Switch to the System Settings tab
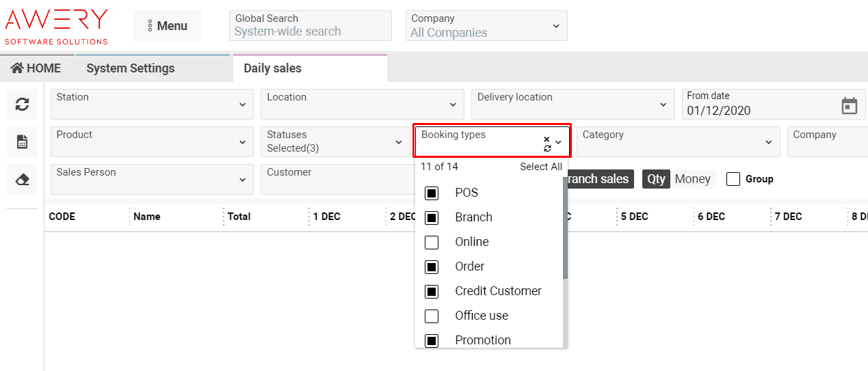868x371 pixels. [x=131, y=68]
